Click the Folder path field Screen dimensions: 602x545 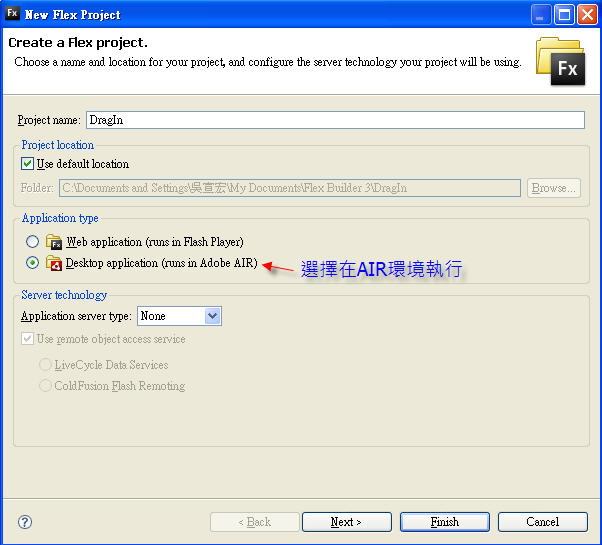[x=290, y=188]
